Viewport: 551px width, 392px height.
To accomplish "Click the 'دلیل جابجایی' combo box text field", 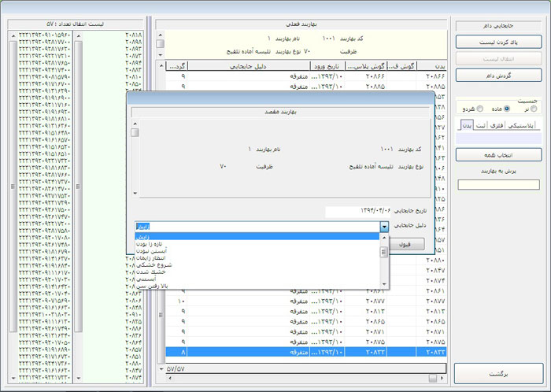I will (257, 227).
